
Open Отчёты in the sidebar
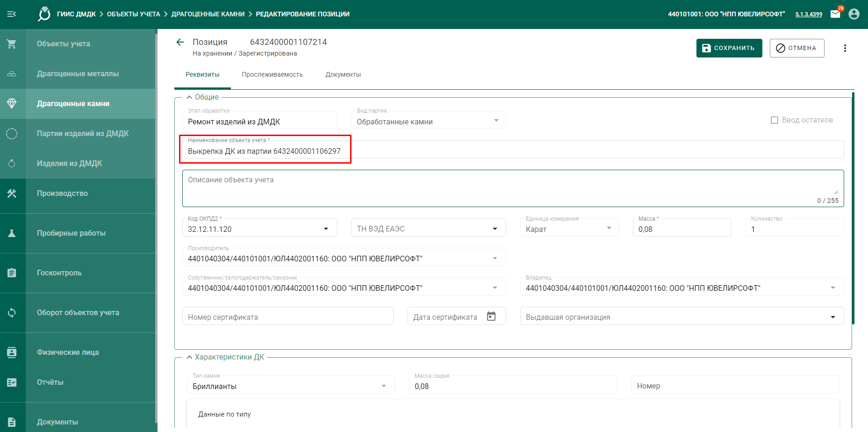[50, 382]
